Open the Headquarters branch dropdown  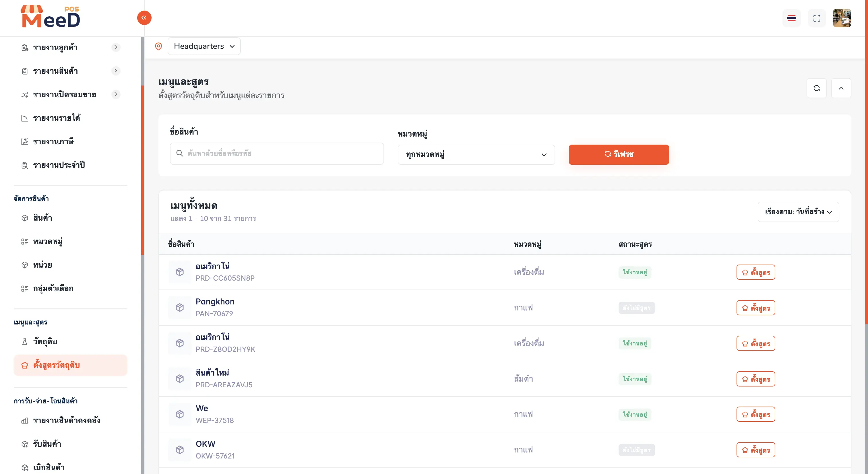click(204, 46)
